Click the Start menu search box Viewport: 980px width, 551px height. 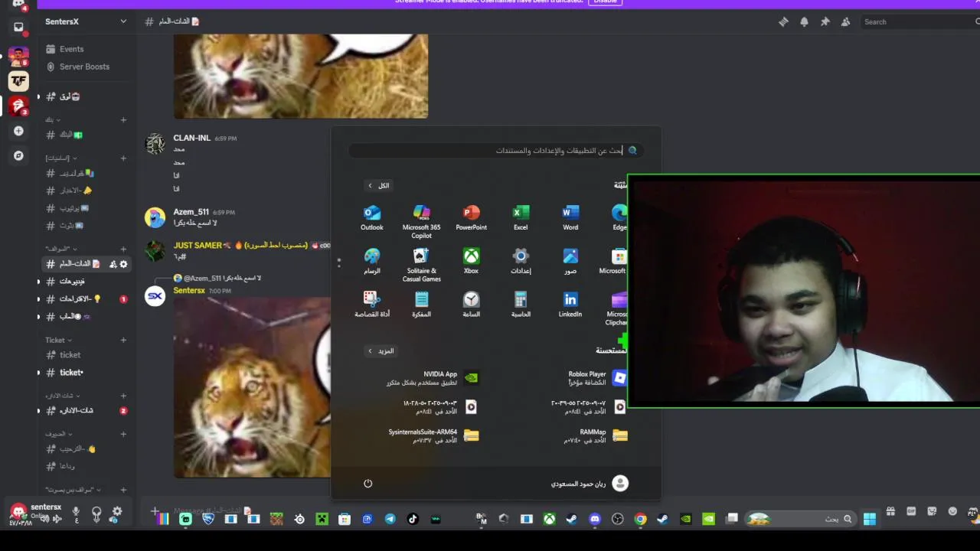[x=495, y=151]
